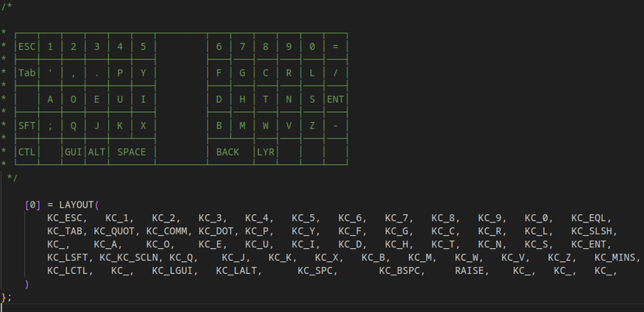Screen dimensions: 644x312
Task: Click the RAISE keyword
Action: tap(471, 271)
